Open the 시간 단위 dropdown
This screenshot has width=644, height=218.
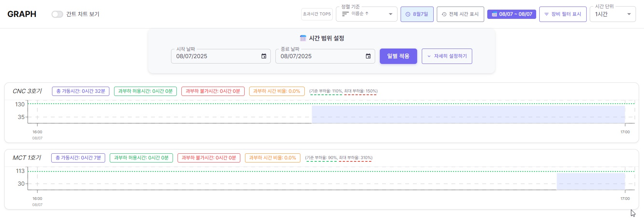612,14
